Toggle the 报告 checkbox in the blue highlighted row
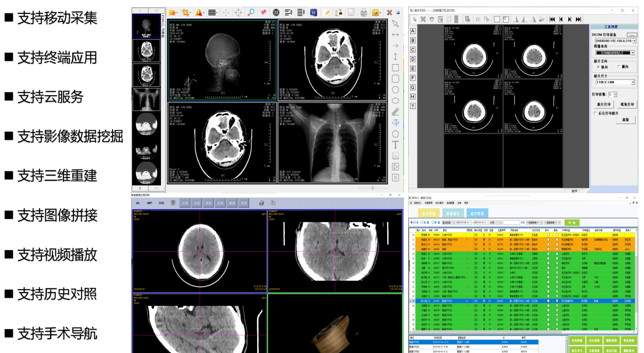The image size is (644, 353). click(557, 301)
